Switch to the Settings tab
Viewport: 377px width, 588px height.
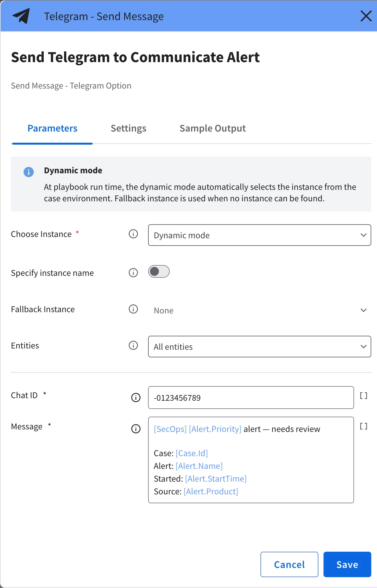coord(128,128)
